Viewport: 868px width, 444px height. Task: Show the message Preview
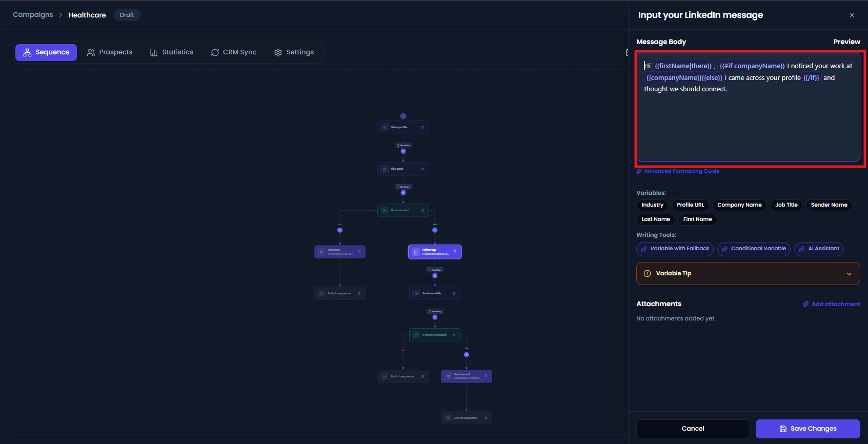[846, 42]
